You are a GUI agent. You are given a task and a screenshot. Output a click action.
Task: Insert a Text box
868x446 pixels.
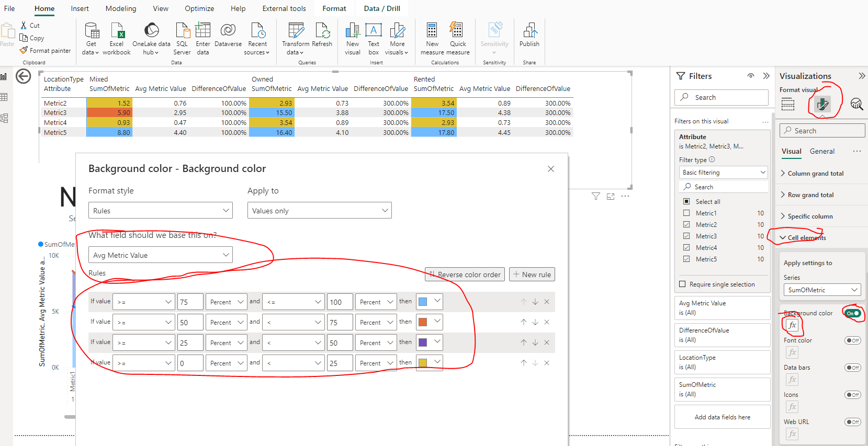[374, 39]
